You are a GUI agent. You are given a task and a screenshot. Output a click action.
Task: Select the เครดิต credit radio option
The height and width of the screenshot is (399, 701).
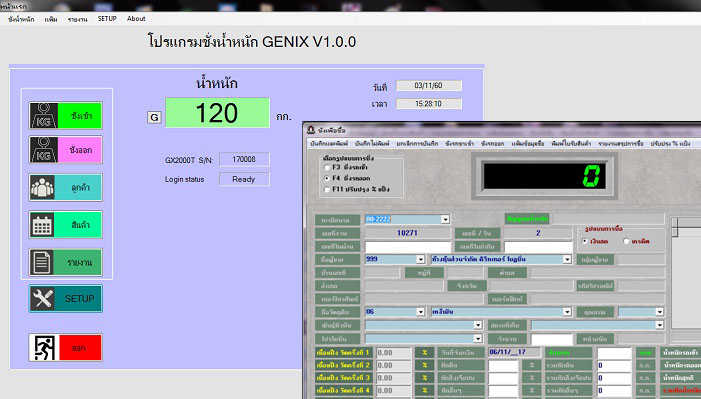tap(627, 241)
